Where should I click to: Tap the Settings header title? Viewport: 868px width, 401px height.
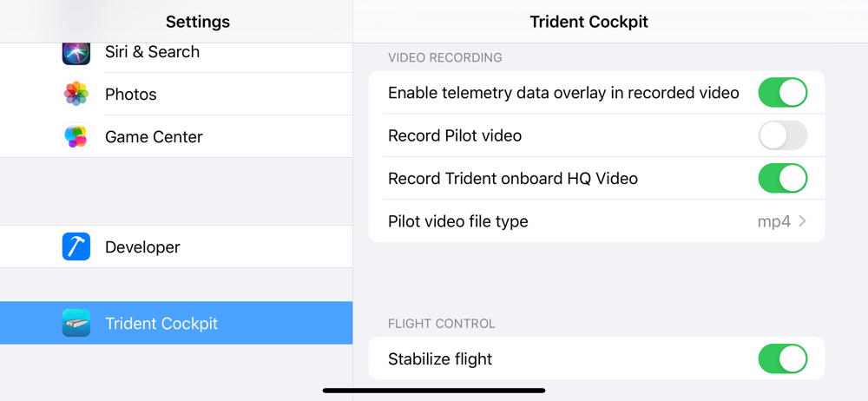coord(198,22)
